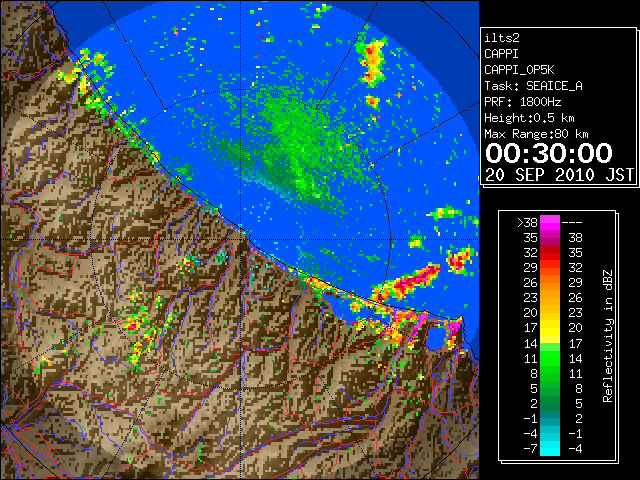Click the magenta >38 dBZ legend swatch

coord(550,223)
